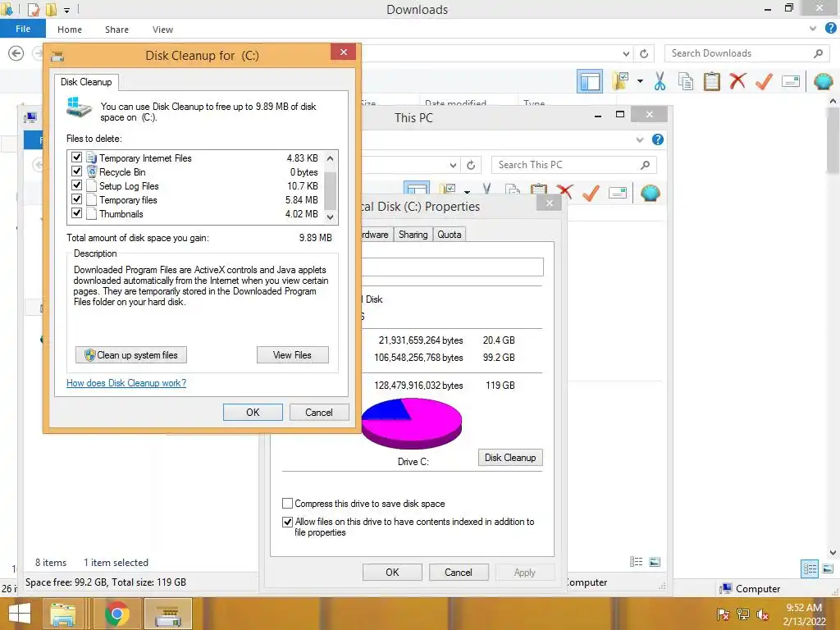The image size is (840, 630).
Task: Click the blue shell icon in Downloads toolbar
Action: (x=823, y=81)
